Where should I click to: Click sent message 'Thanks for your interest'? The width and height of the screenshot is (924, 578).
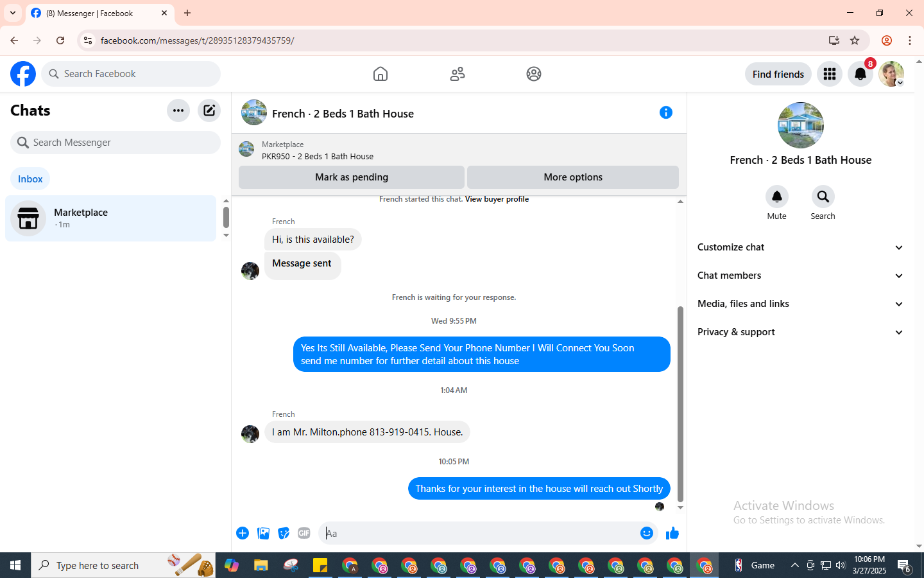(x=539, y=489)
